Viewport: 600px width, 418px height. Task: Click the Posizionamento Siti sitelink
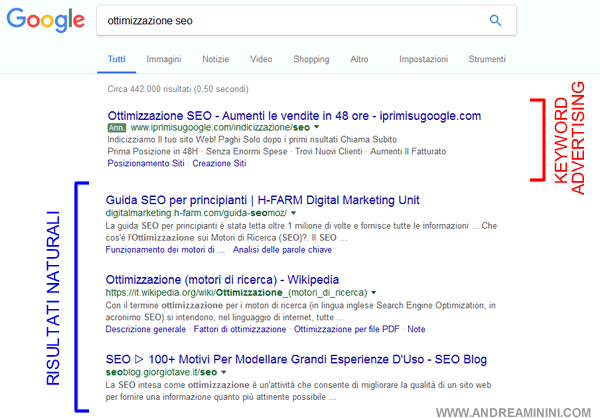(145, 163)
